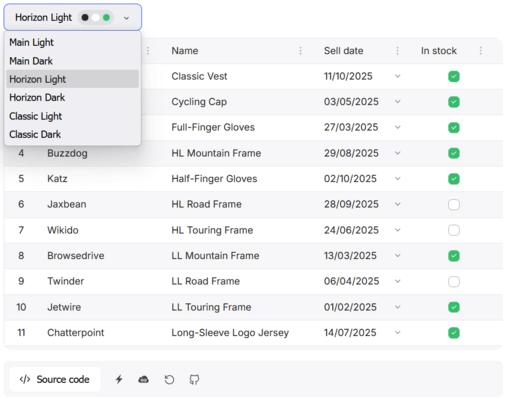Open date picker for 06/04/2025

(x=397, y=281)
